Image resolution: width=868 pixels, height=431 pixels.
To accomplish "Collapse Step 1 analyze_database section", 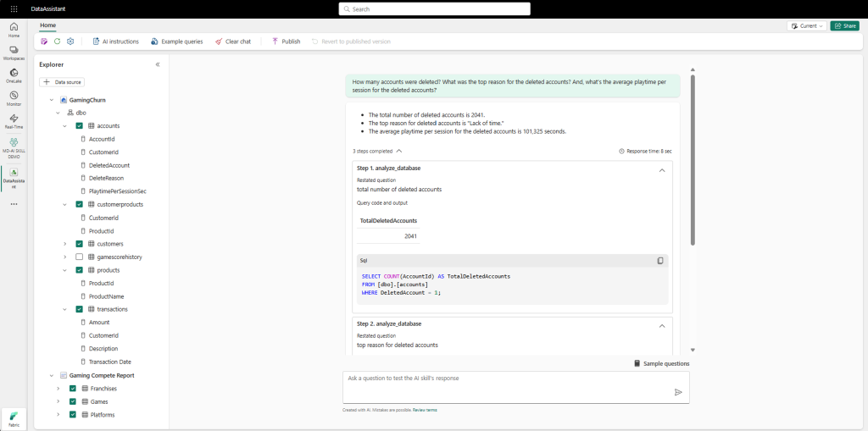I will coord(661,170).
